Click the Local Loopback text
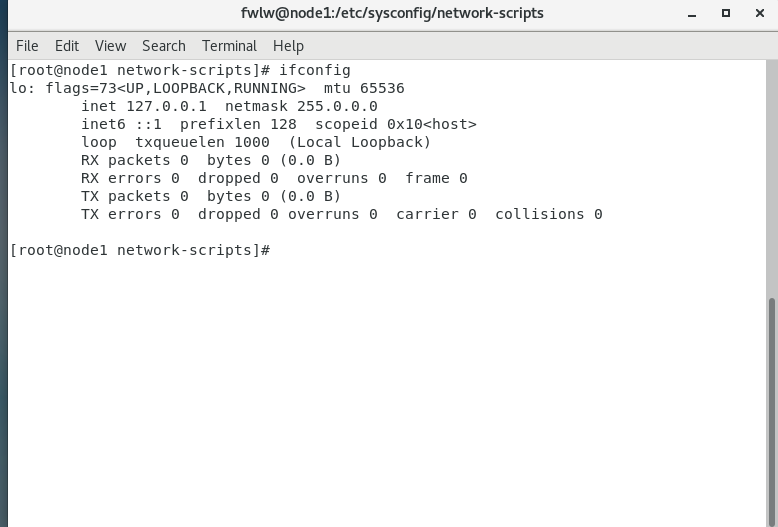 tap(360, 142)
